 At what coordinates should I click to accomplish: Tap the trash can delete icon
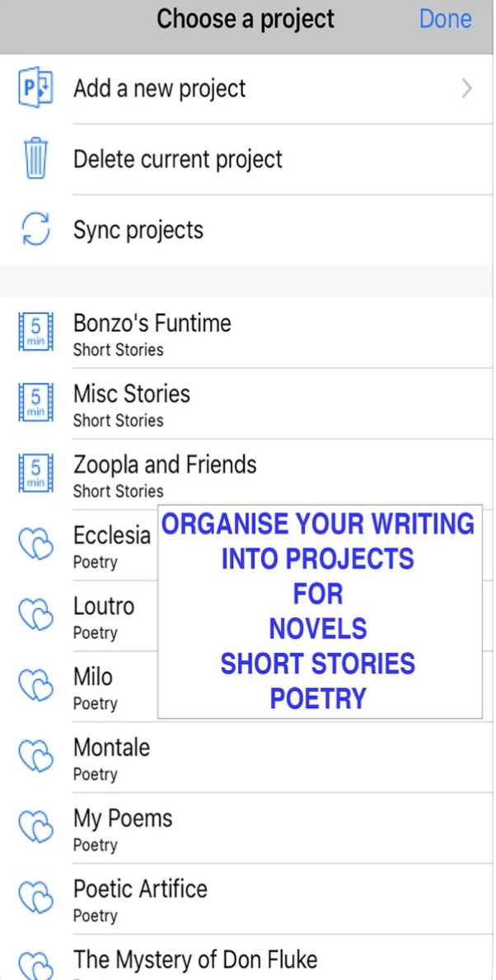click(x=35, y=159)
